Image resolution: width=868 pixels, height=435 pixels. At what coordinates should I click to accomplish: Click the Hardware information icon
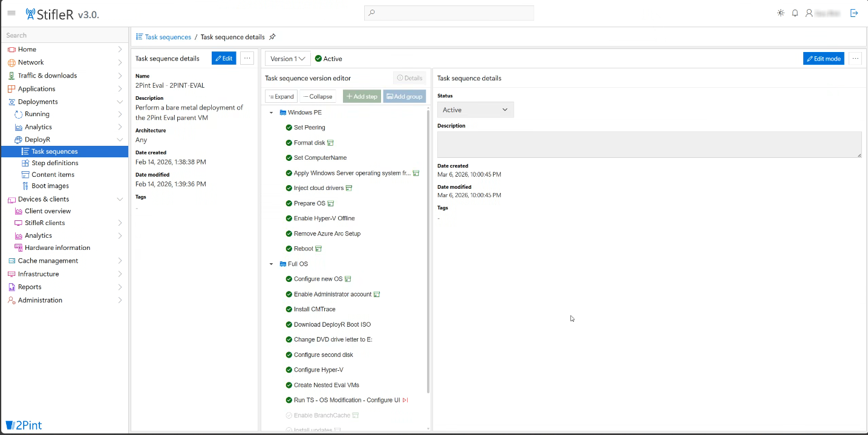click(x=18, y=248)
